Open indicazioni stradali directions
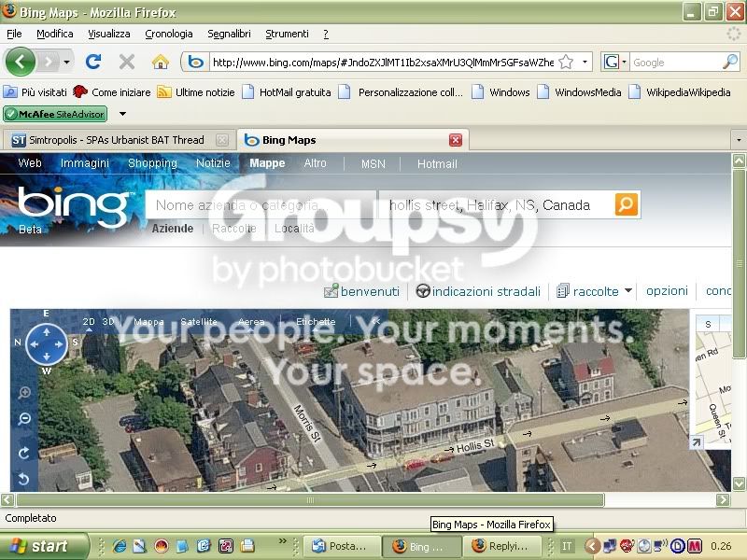The image size is (747, 560). coord(479,291)
